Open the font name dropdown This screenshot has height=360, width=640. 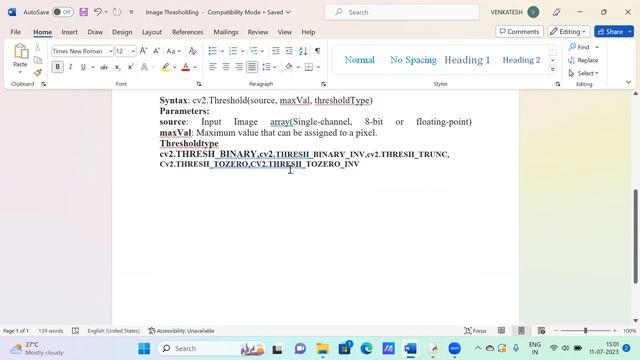(x=111, y=51)
